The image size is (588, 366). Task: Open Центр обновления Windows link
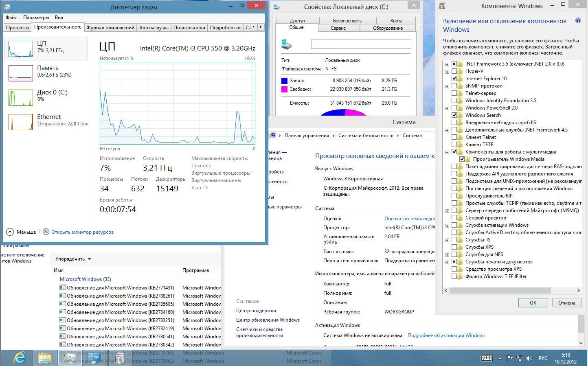[268, 320]
